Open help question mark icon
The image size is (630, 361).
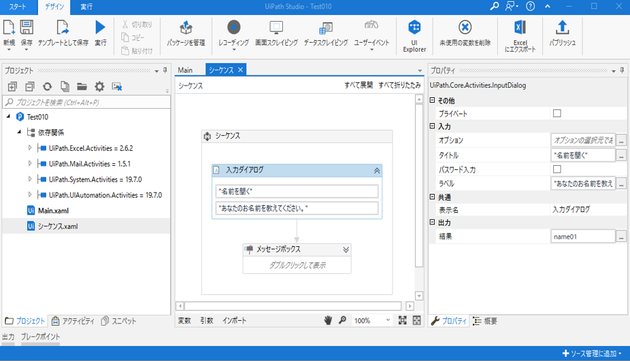[x=530, y=6]
